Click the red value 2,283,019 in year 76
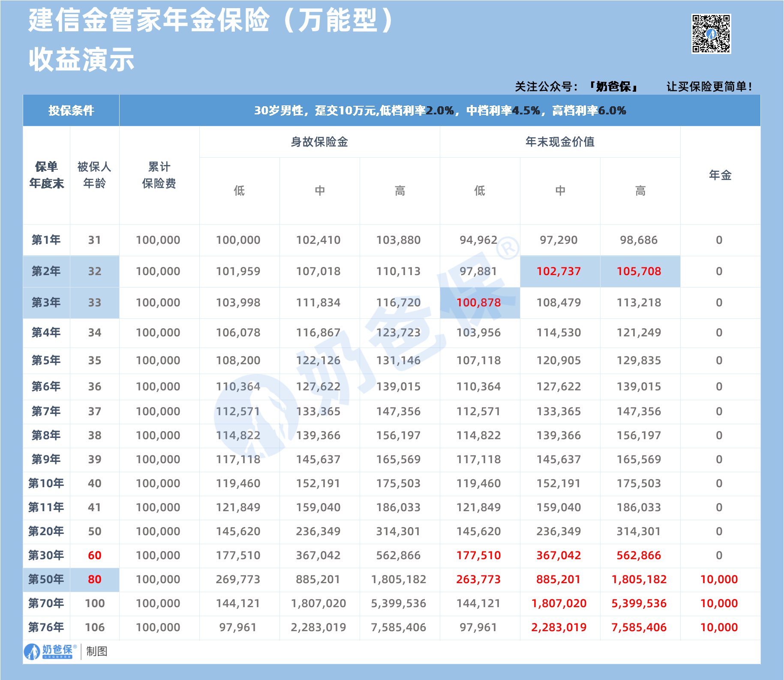784x680 pixels. [x=559, y=627]
